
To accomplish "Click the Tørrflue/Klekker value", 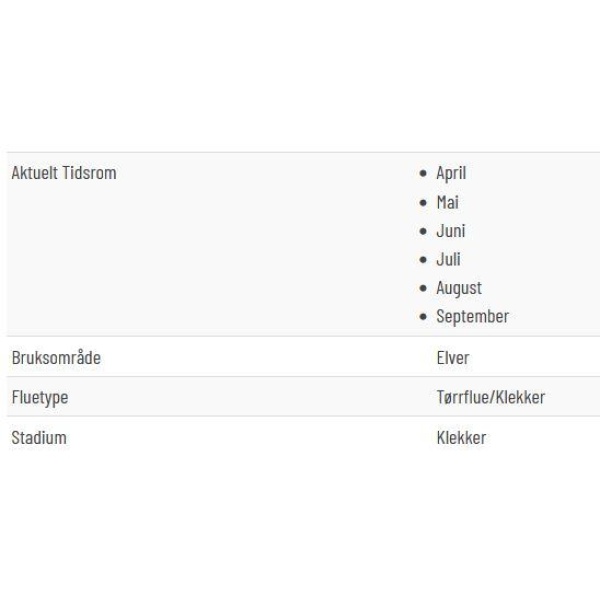I will (x=491, y=397).
